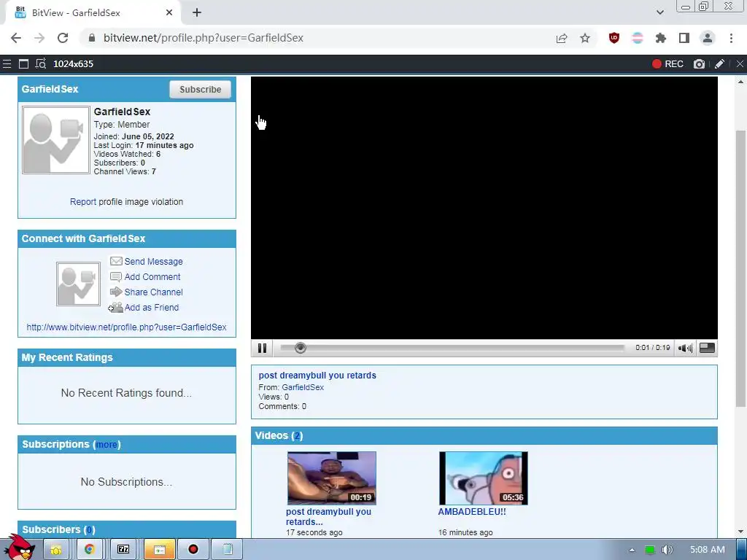
Task: Click the recorder region select icon
Action: click(x=41, y=64)
